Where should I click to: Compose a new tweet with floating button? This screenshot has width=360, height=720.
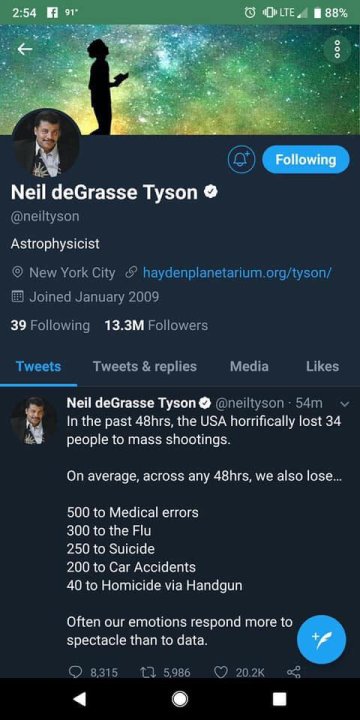(321, 639)
